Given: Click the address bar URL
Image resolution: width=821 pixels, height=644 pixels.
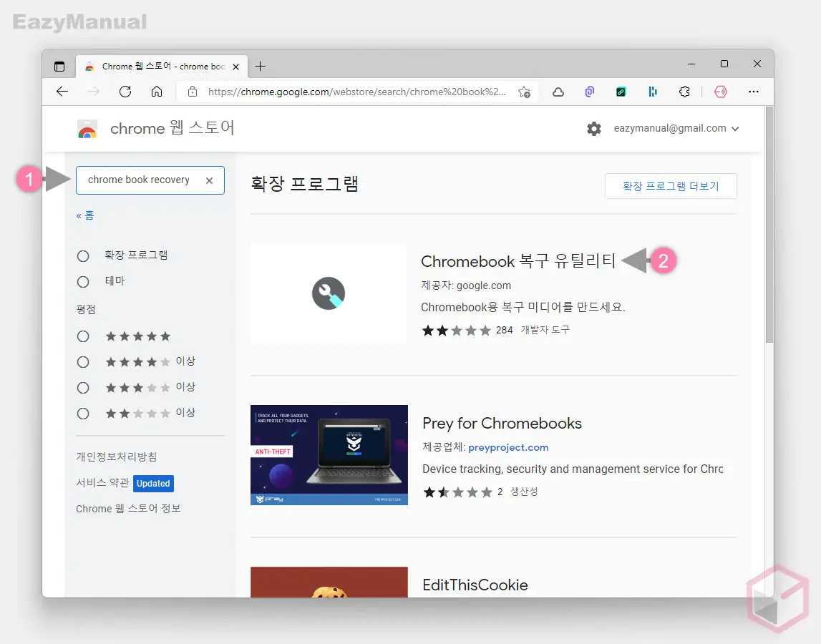Looking at the screenshot, I should [x=357, y=92].
